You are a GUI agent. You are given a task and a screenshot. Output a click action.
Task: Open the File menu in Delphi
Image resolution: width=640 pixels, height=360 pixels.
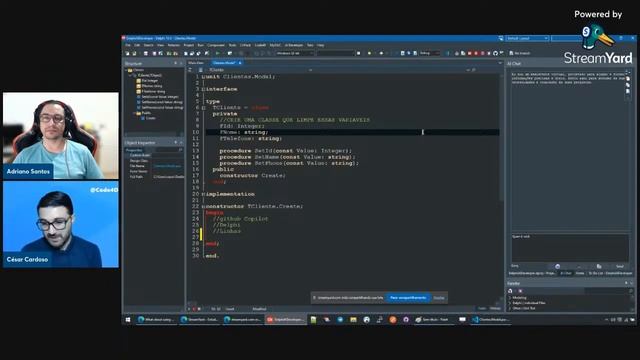[128, 45]
